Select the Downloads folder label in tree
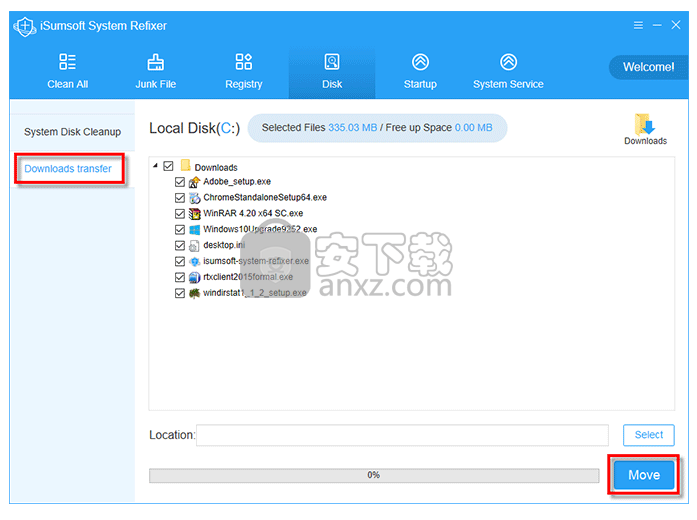This screenshot has height=520, width=697. tap(216, 168)
